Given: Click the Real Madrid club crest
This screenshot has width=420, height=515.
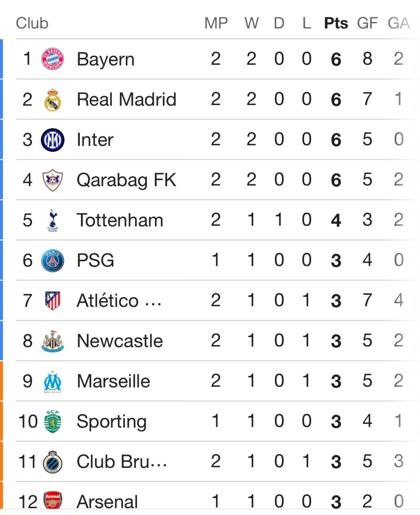Looking at the screenshot, I should 53,99.
